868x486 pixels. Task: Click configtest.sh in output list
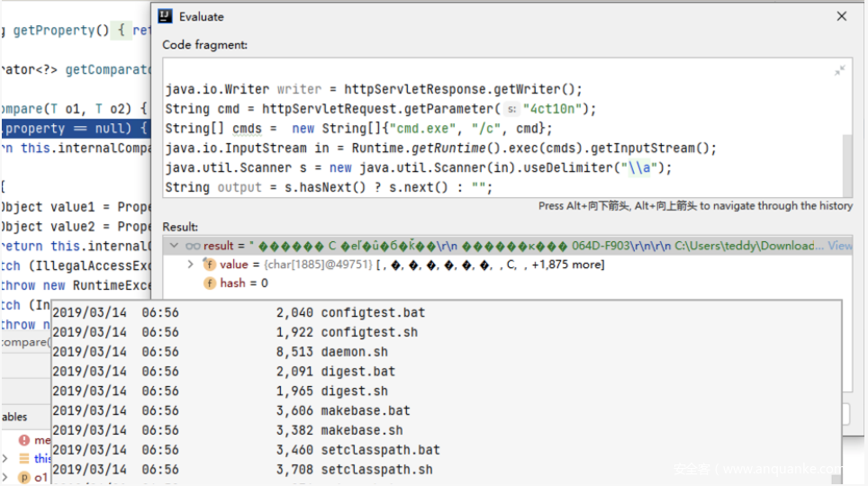(x=369, y=332)
